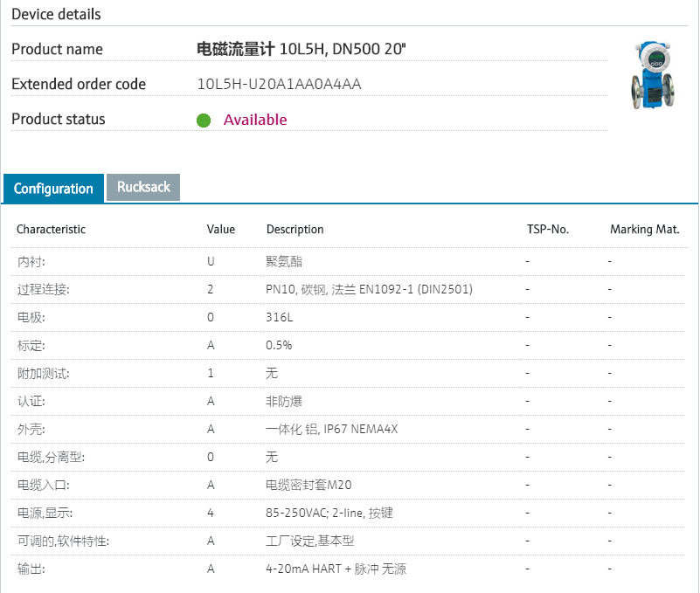The image size is (700, 593).
Task: Click the green product status dot
Action: [x=204, y=121]
